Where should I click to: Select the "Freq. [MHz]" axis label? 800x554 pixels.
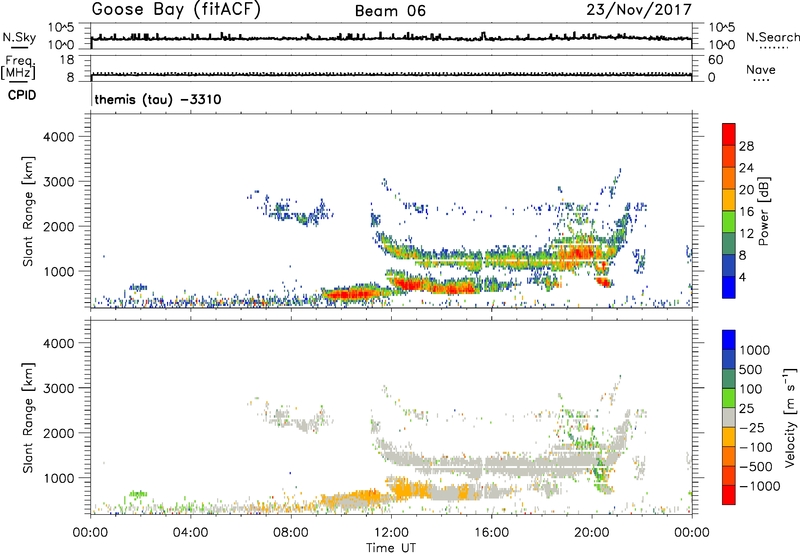pyautogui.click(x=19, y=68)
